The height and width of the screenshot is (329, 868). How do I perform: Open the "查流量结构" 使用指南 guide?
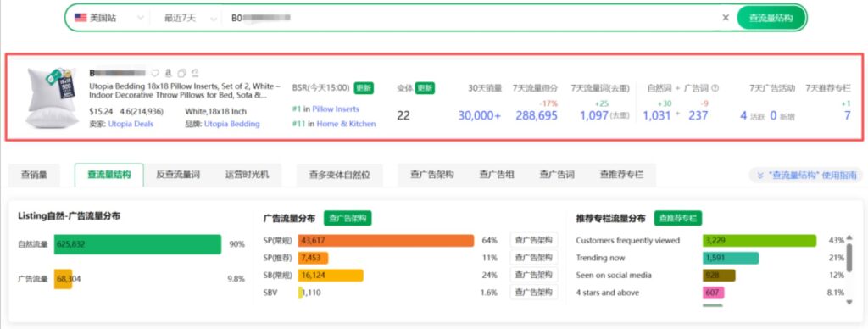805,175
